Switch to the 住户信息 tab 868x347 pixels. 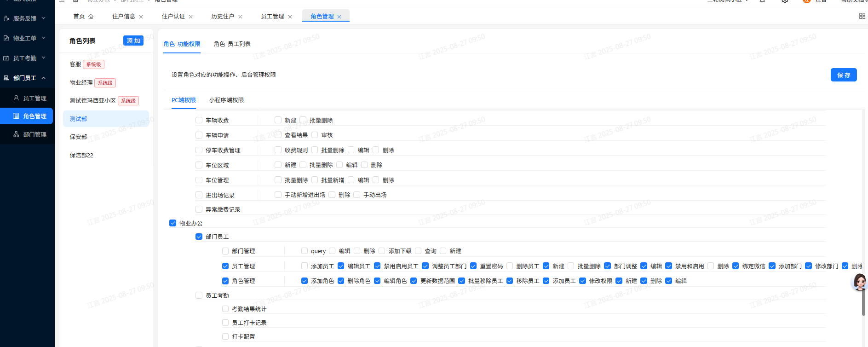tap(124, 16)
